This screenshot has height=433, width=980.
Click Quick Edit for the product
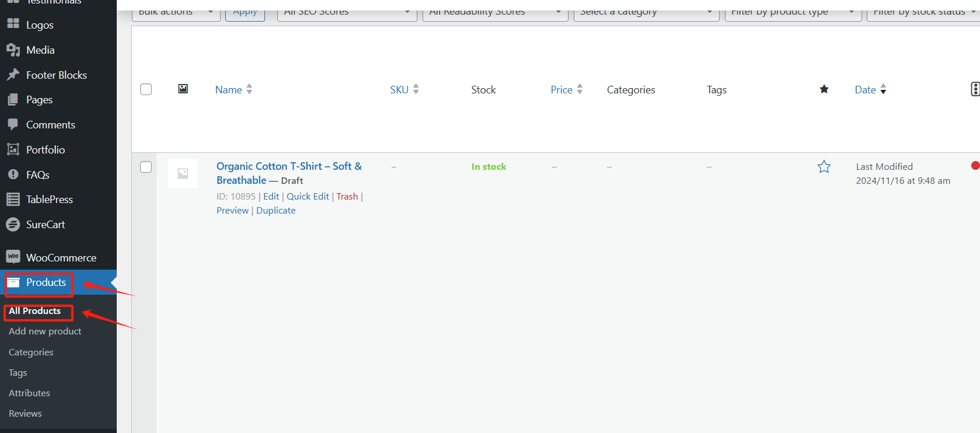point(308,197)
